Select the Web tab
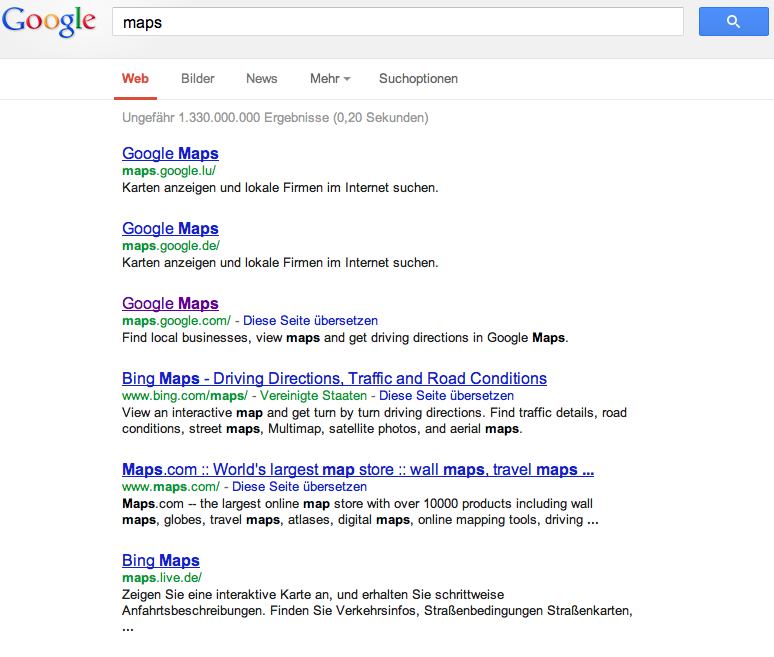Screen dimensions: 774x657 (135, 78)
